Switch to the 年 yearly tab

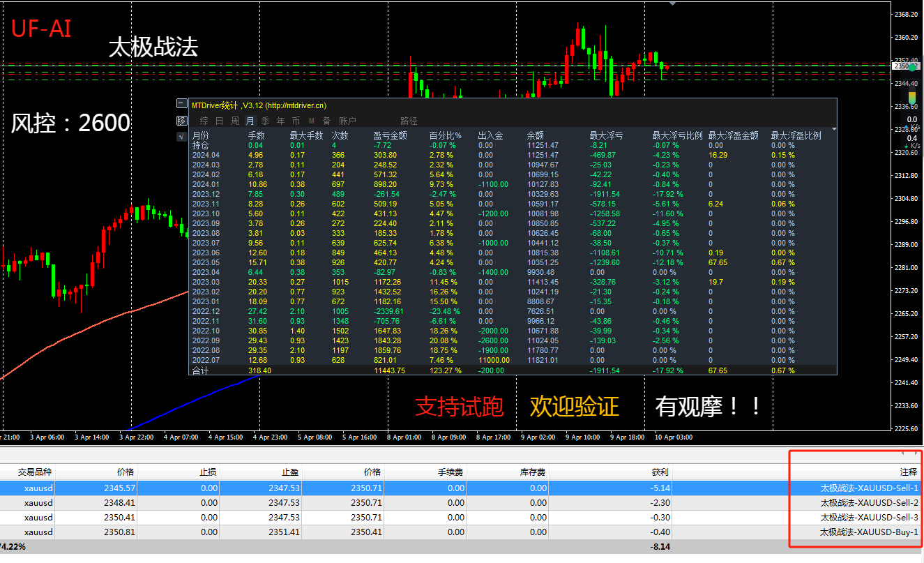[x=280, y=121]
